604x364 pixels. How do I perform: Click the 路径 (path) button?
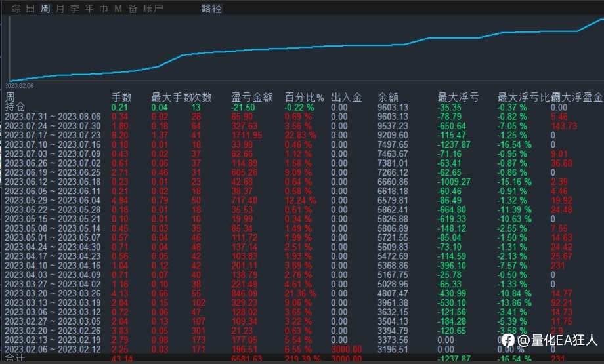211,9
